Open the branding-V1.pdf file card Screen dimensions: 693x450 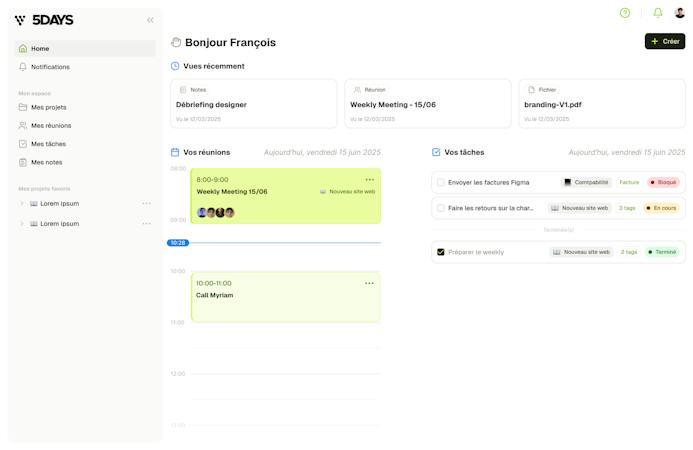(x=601, y=104)
